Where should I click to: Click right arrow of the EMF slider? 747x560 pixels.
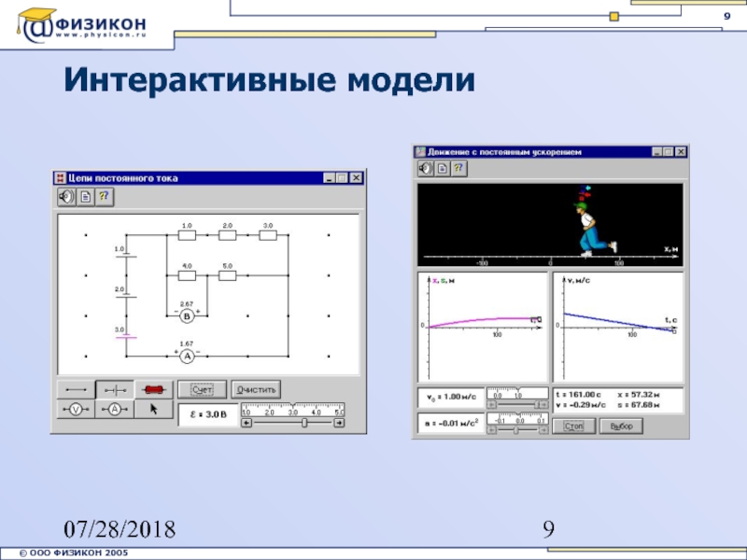click(x=339, y=423)
